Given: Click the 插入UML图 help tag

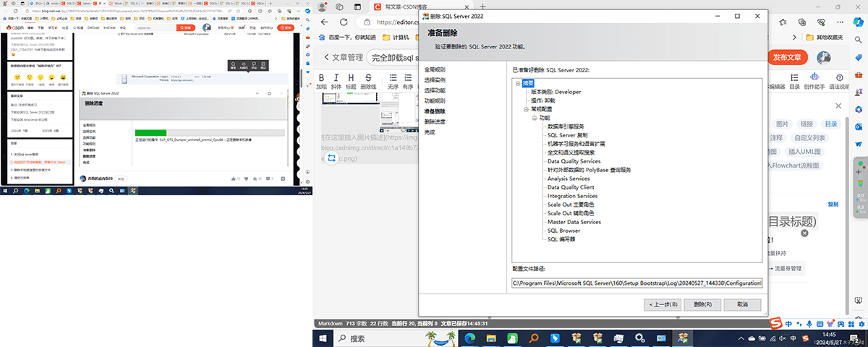Looking at the screenshot, I should pyautogui.click(x=803, y=152).
